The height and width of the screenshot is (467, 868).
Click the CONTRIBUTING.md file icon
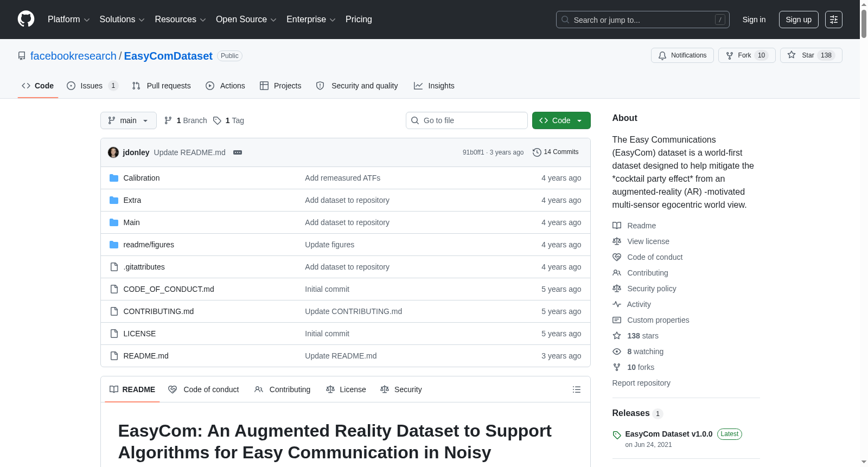pos(114,311)
